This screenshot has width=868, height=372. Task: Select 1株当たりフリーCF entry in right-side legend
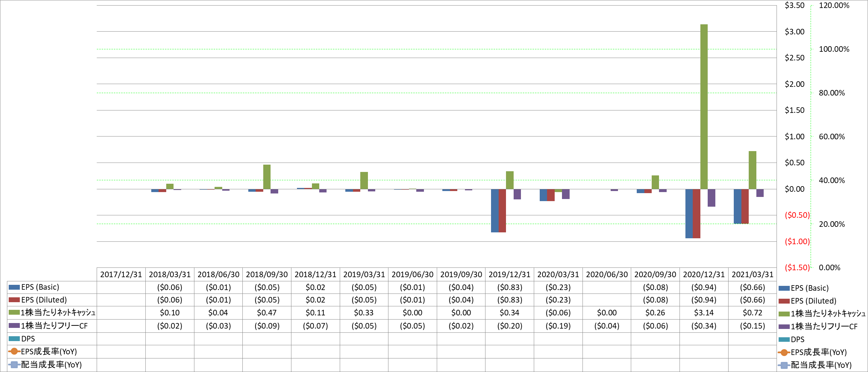(818, 327)
